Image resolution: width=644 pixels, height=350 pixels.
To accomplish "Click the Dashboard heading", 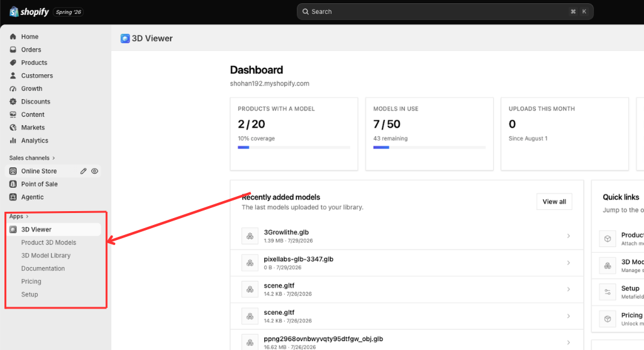I will coord(257,70).
